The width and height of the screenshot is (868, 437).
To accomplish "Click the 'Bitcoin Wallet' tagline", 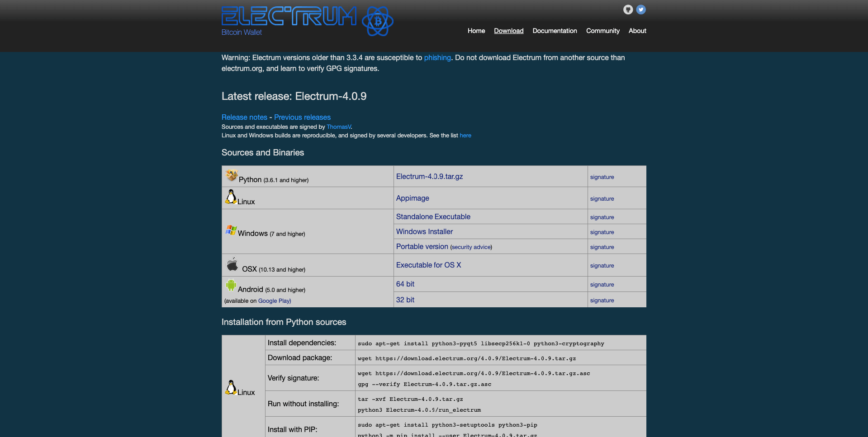I will tap(242, 33).
